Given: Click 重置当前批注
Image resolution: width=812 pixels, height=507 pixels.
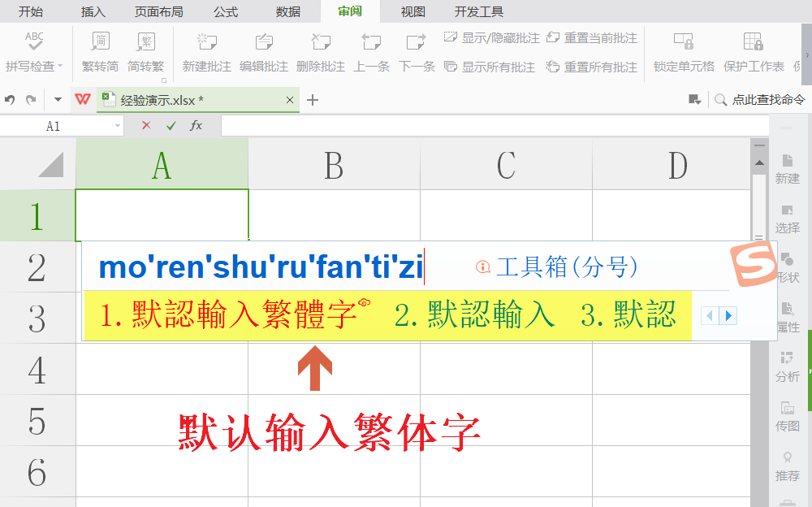Looking at the screenshot, I should 592,38.
